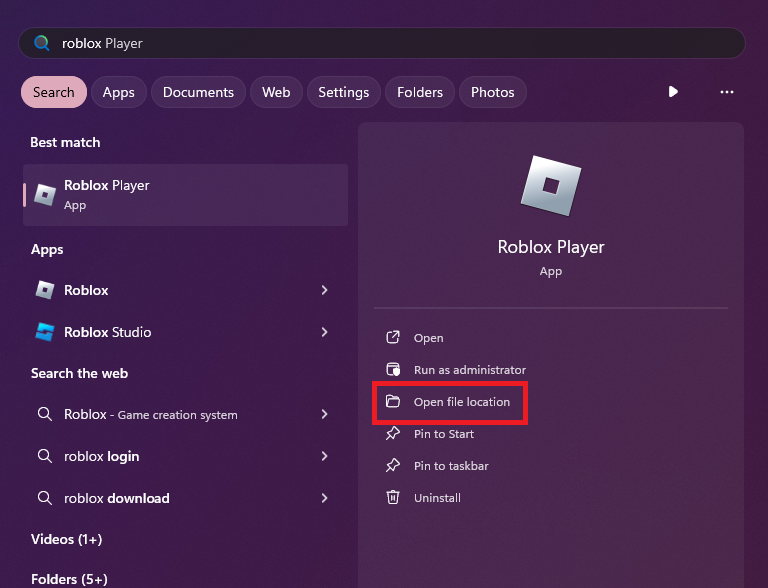Switch to the Photos filter tab
Viewport: 768px width, 588px height.
point(493,92)
